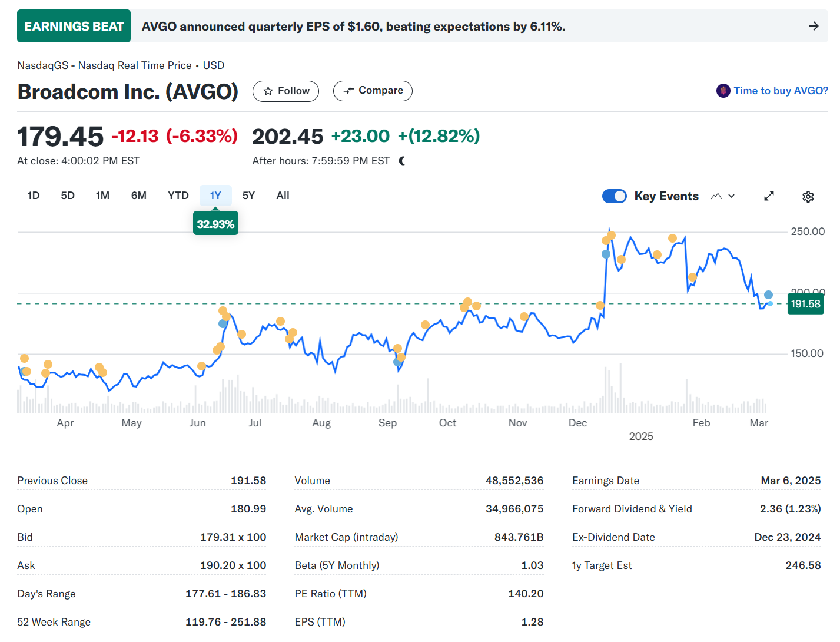This screenshot has width=840, height=642.
Task: Click the 32.93% return tooltip badge
Action: pyautogui.click(x=215, y=224)
